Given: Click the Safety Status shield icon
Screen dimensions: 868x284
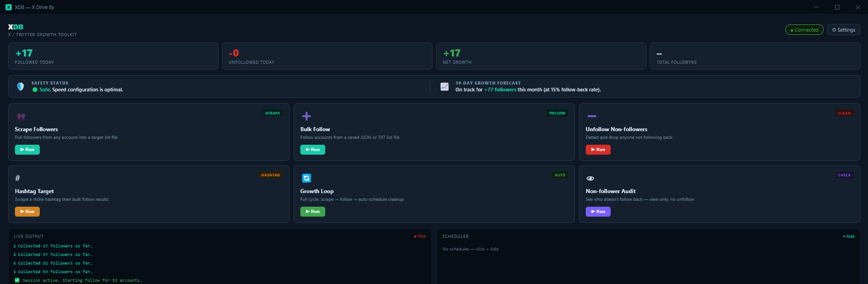Looking at the screenshot, I should pos(20,86).
